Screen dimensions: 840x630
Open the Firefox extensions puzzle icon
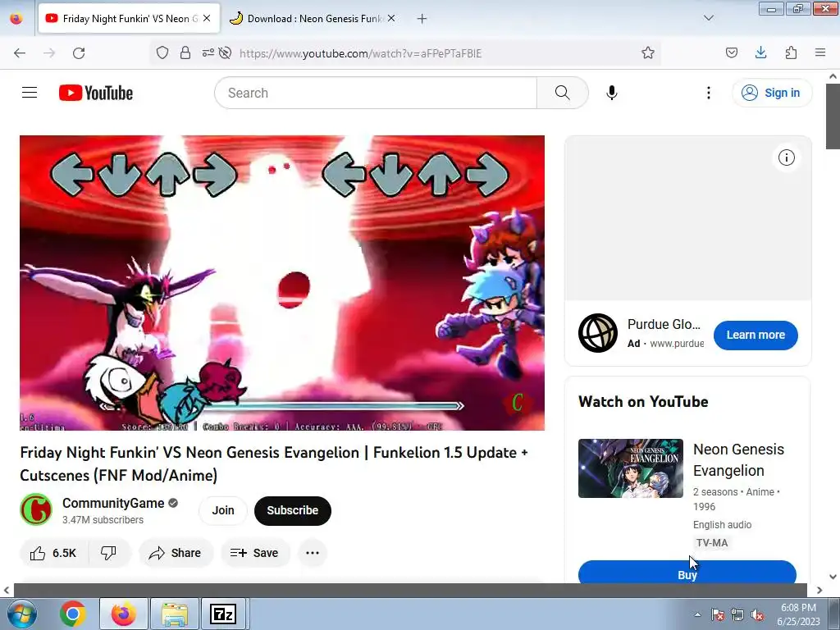[x=791, y=52]
